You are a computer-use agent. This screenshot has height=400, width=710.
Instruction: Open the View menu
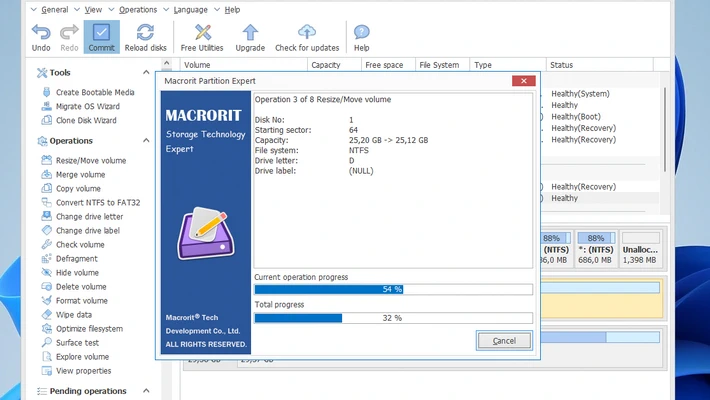93,10
